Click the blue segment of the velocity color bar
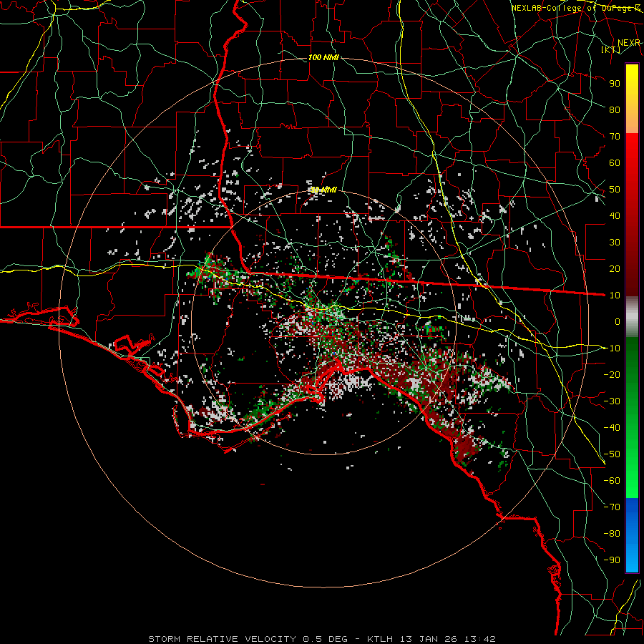Viewport: 644px width, 644px height. click(x=632, y=535)
